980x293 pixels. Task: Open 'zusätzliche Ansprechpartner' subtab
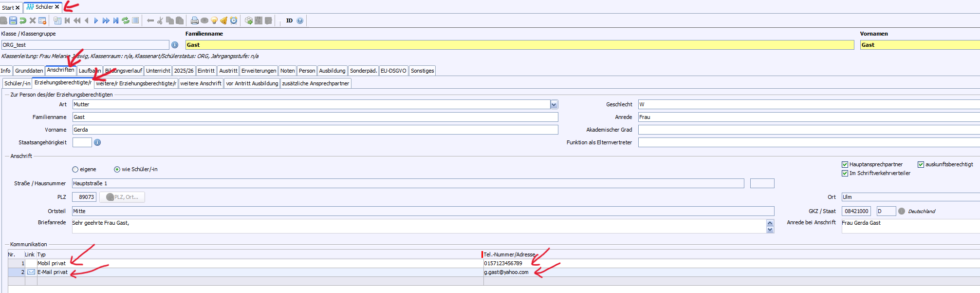click(x=315, y=83)
